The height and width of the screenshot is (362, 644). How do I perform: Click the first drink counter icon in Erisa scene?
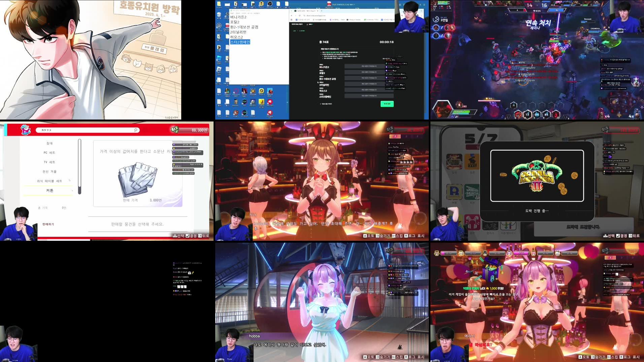pos(437,253)
